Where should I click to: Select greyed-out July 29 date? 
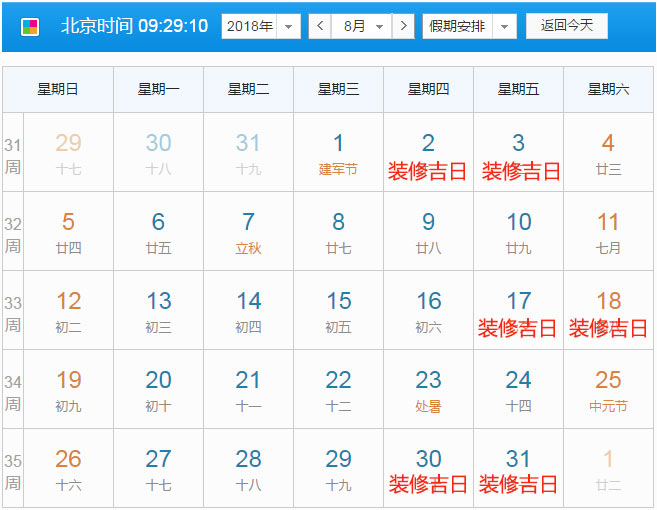coord(68,153)
